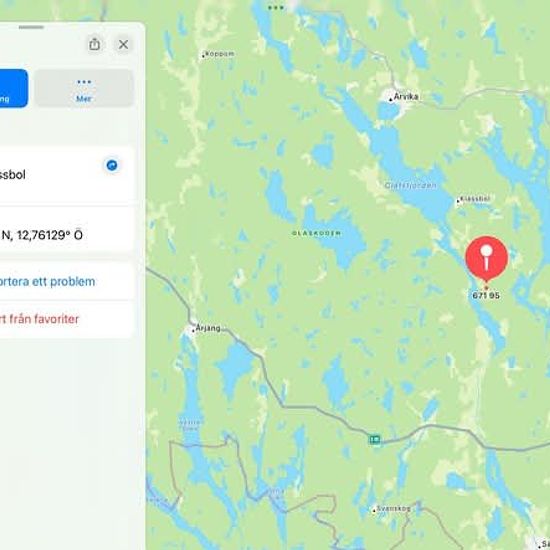Open the share sheet icon
The image size is (550, 550).
click(x=94, y=45)
